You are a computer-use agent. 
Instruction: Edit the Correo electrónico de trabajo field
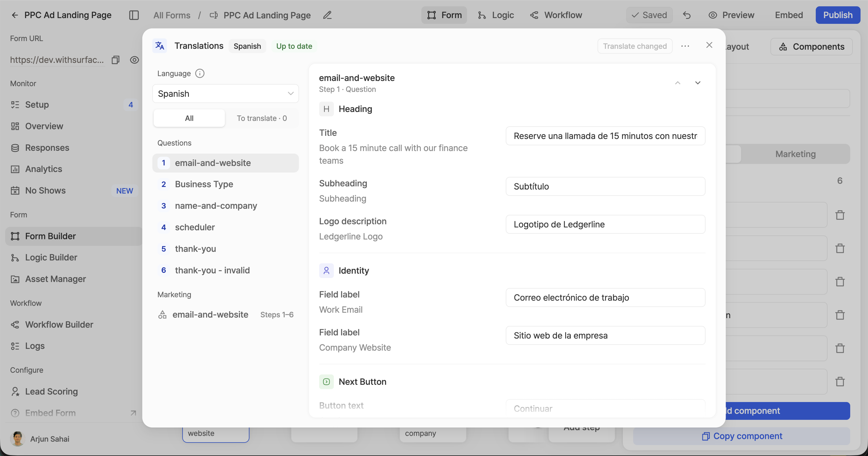[605, 297]
